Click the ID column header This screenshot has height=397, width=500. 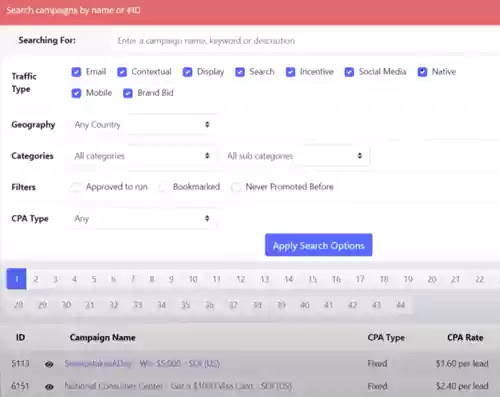[x=20, y=338]
